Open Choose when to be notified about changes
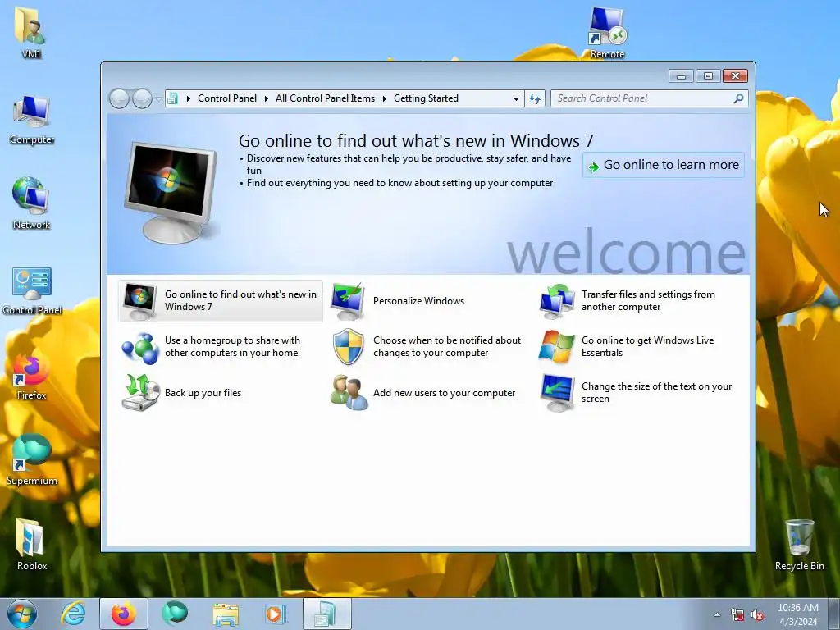This screenshot has height=630, width=840. tap(447, 347)
